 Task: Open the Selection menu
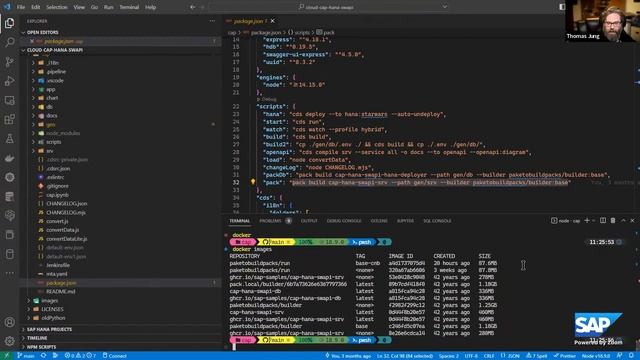(x=57, y=7)
